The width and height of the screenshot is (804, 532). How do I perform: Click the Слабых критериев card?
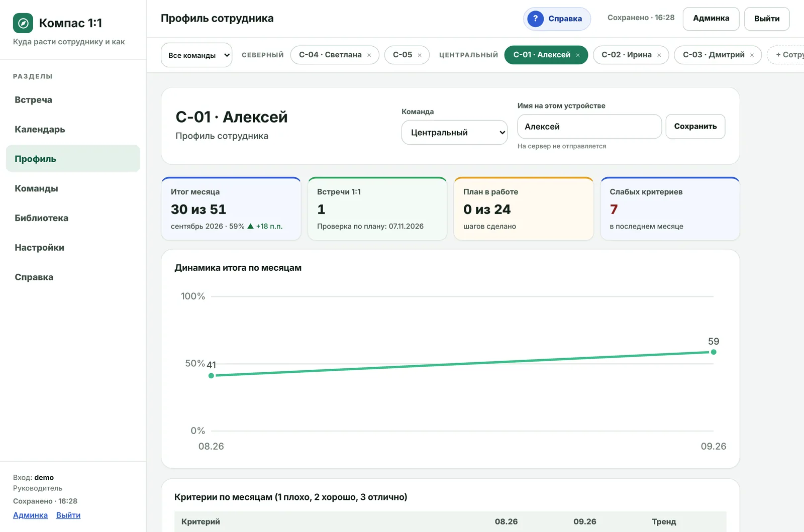[x=670, y=208]
